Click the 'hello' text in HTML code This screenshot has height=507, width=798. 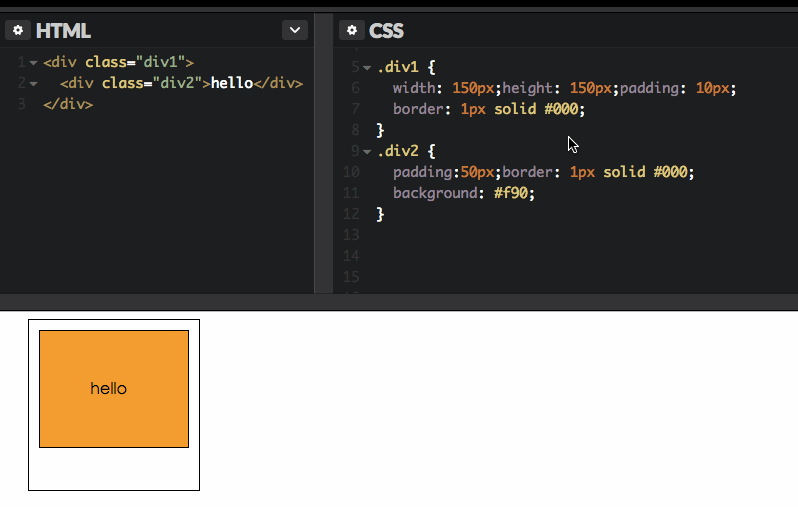point(232,83)
